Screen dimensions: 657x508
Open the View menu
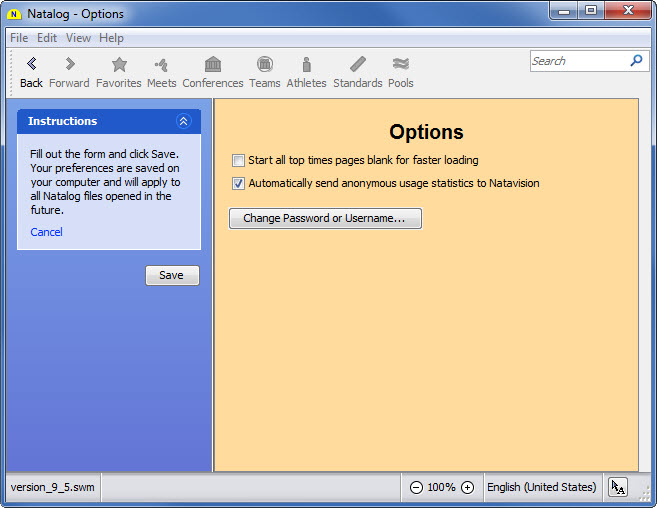78,38
